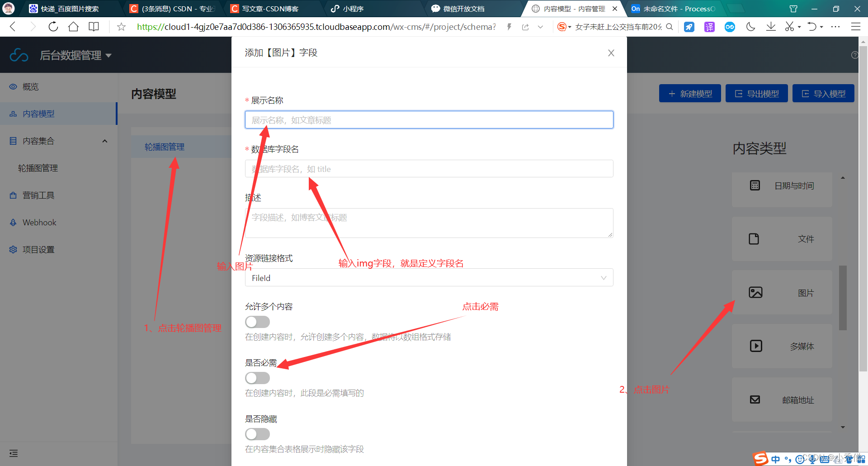The width and height of the screenshot is (868, 466).
Task: Choose the 邮箱地址 content type
Action: tap(782, 400)
